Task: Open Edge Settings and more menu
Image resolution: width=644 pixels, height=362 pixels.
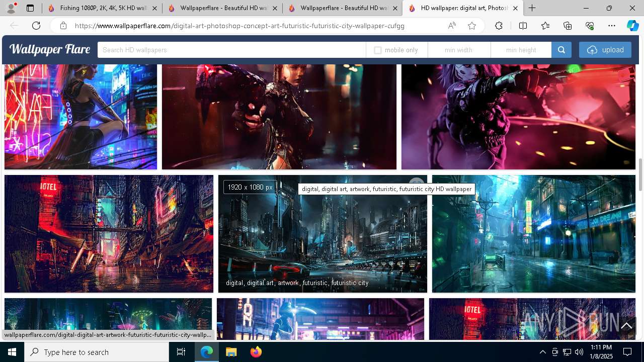Action: 612,26
